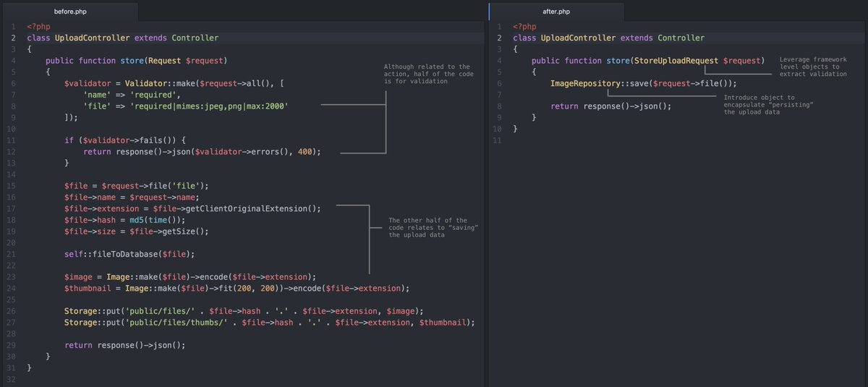Click the Storage::put 'public/files/' line
868x387 pixels.
244,311
